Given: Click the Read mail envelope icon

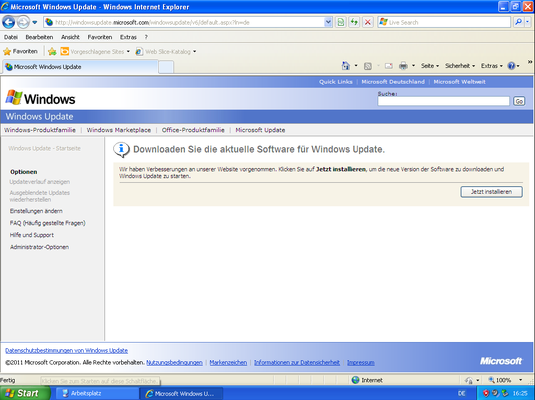Looking at the screenshot, I should point(389,66).
